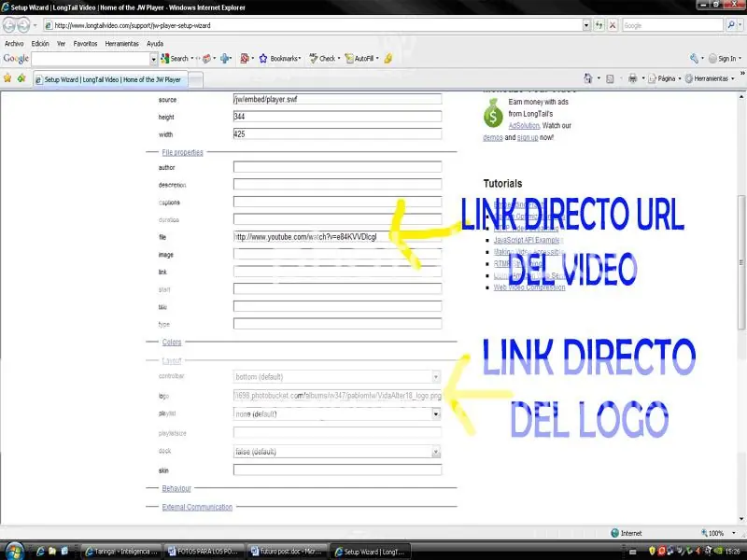Open the Favoritos menu
The width and height of the screenshot is (747, 560).
click(x=85, y=43)
